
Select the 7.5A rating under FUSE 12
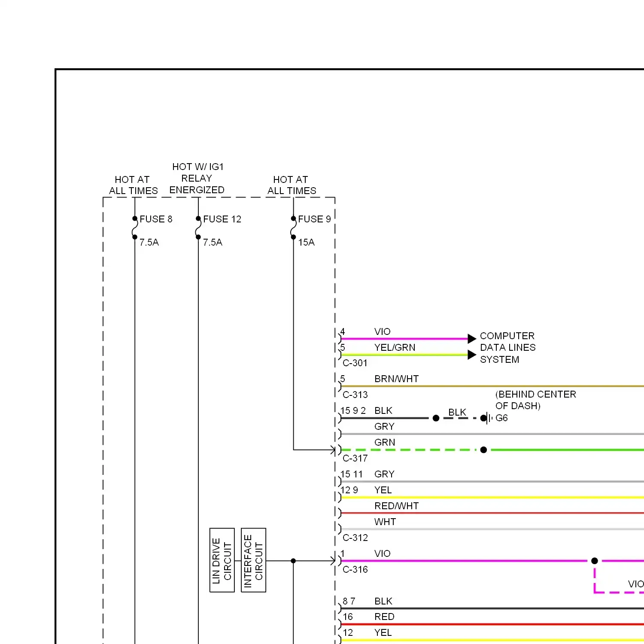click(x=213, y=242)
